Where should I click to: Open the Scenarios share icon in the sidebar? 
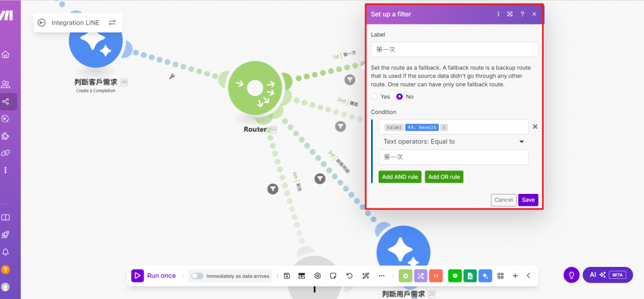(x=6, y=101)
